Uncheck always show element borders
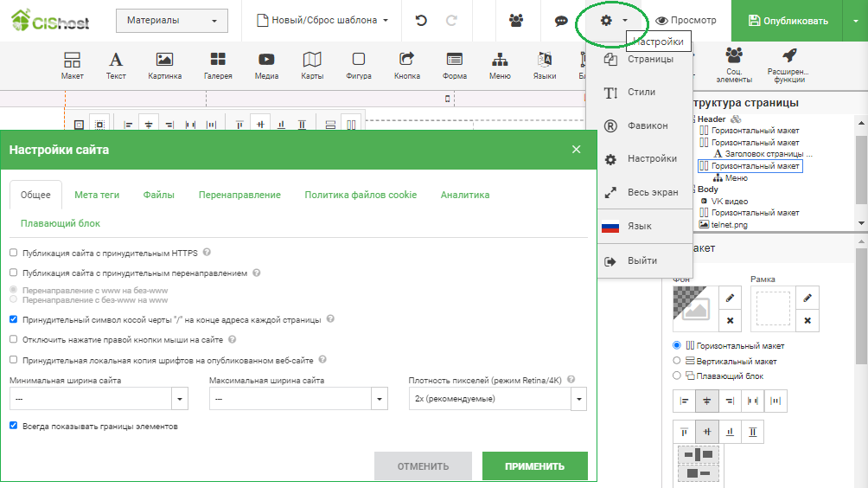 (13, 426)
